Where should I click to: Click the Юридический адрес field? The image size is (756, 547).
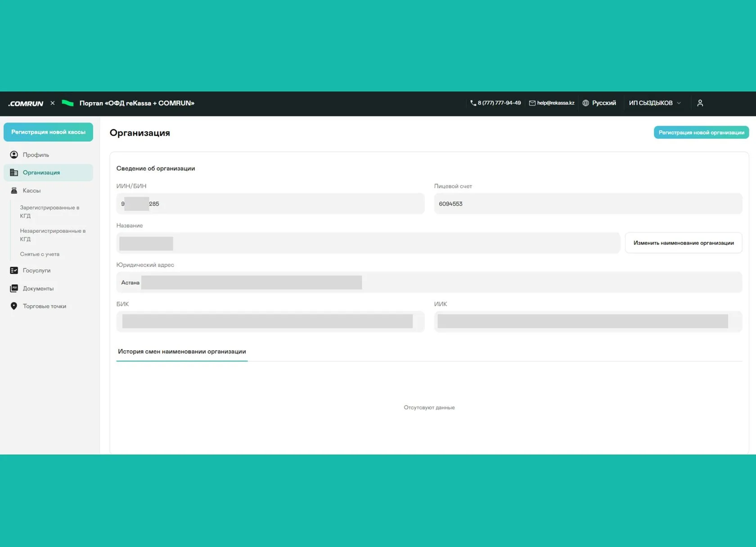click(429, 282)
